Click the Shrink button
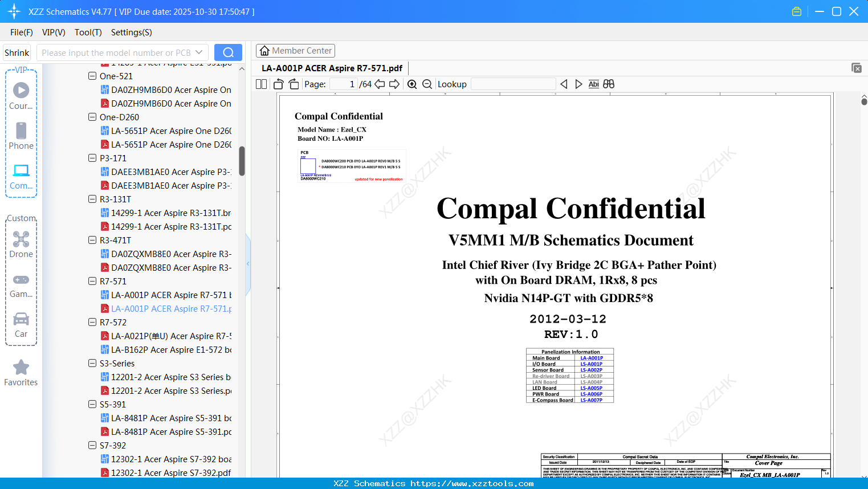The width and height of the screenshot is (868, 489). [17, 52]
